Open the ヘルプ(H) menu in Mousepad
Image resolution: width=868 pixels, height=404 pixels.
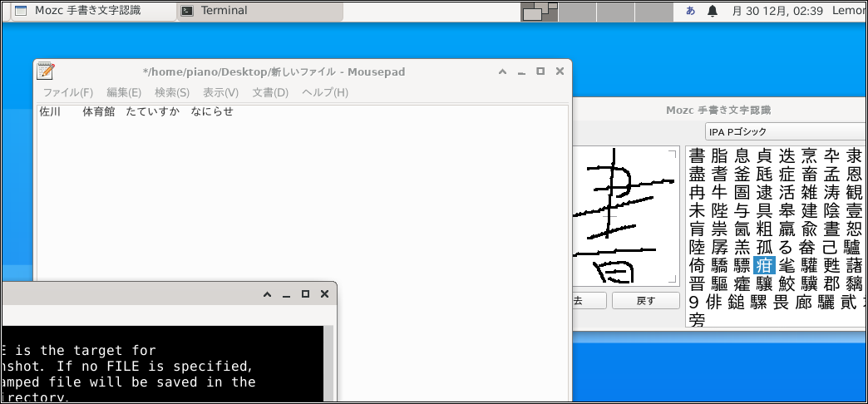click(325, 92)
